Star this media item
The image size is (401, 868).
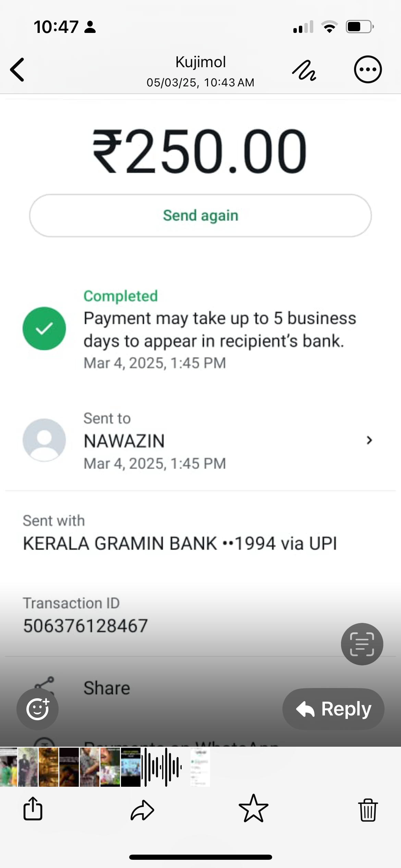coord(253,809)
